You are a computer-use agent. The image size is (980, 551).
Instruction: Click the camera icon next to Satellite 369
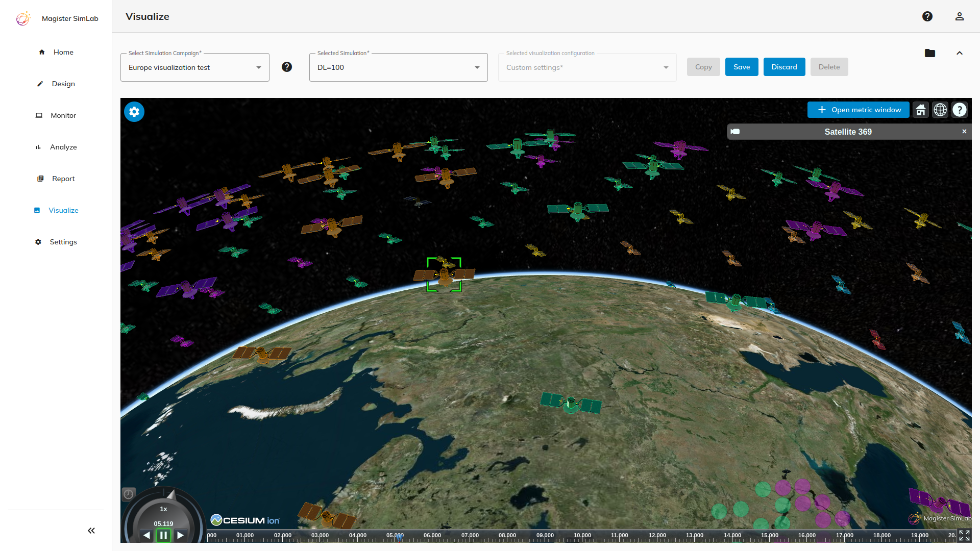click(735, 132)
